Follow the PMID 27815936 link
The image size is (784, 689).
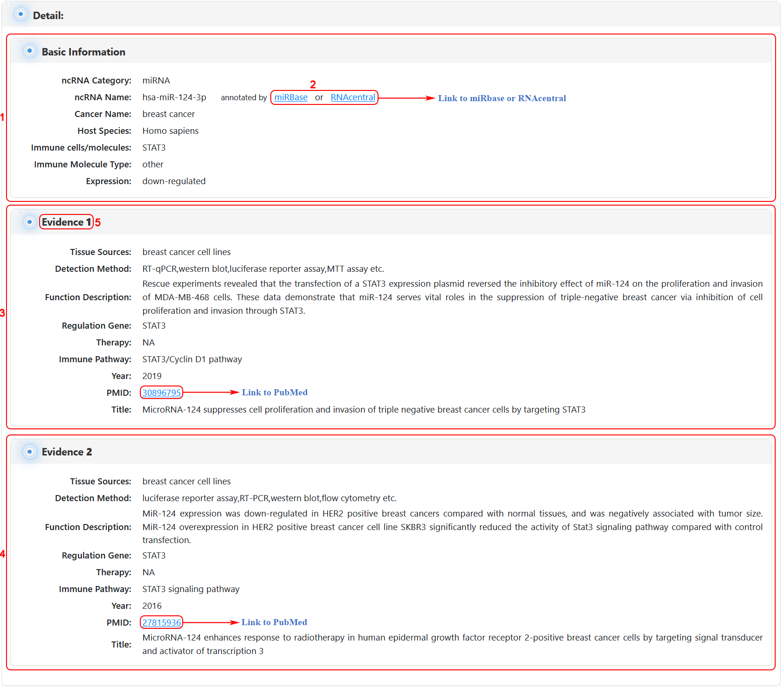click(161, 623)
